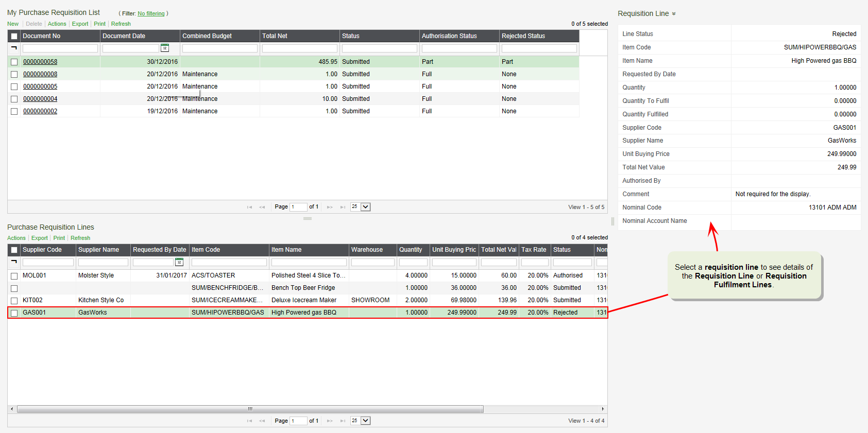The image size is (868, 433).
Task: Tick checkbox for document 0000000058
Action: pos(14,62)
